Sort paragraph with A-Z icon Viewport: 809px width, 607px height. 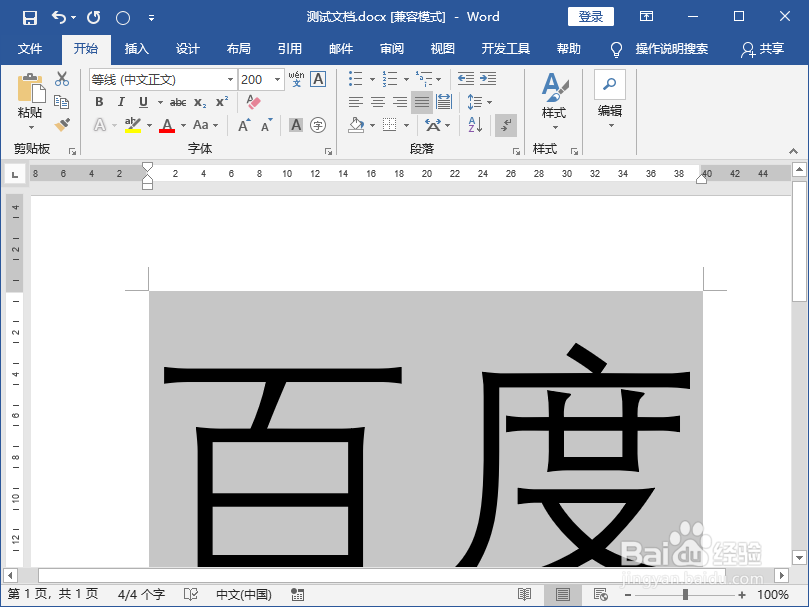click(475, 125)
